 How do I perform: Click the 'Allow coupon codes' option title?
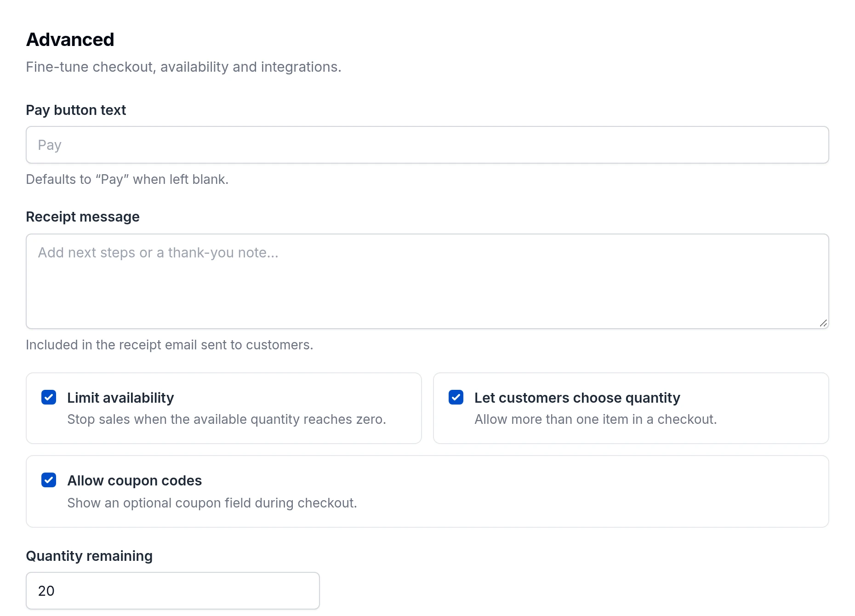(135, 480)
